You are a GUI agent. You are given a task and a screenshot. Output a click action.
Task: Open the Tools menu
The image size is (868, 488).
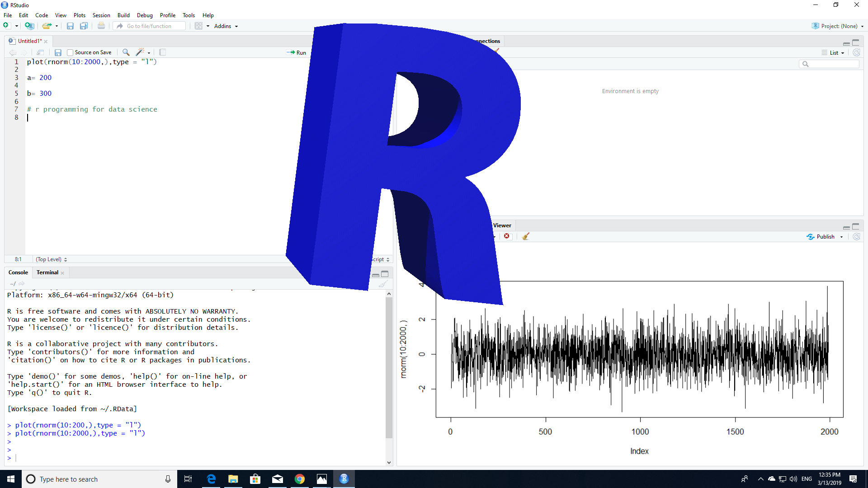click(x=189, y=15)
